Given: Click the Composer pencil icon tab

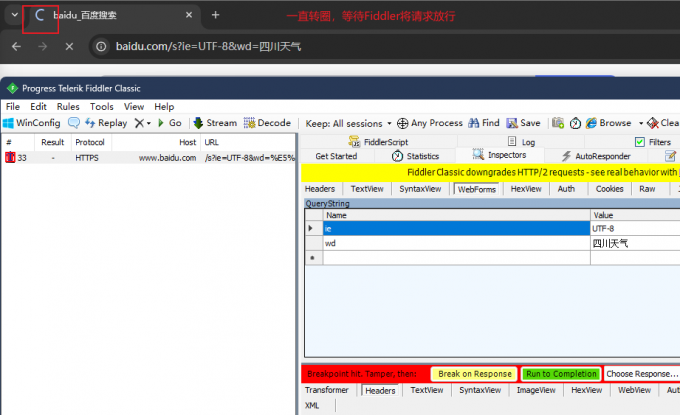Looking at the screenshot, I should (x=670, y=156).
